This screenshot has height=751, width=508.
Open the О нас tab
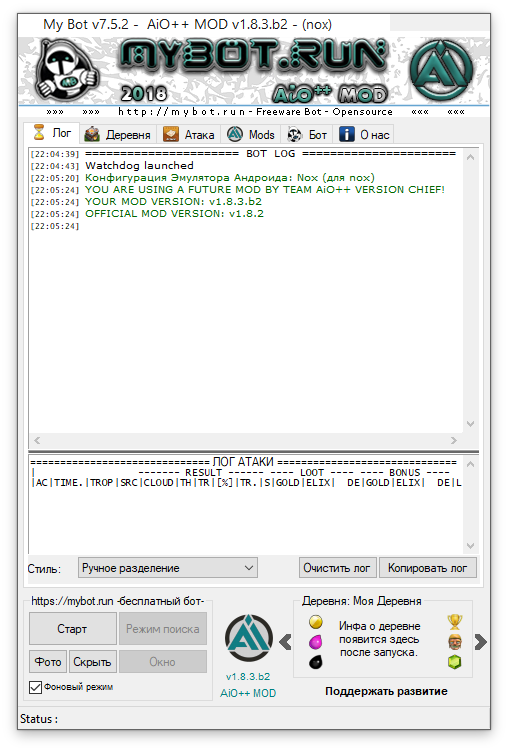coord(364,135)
